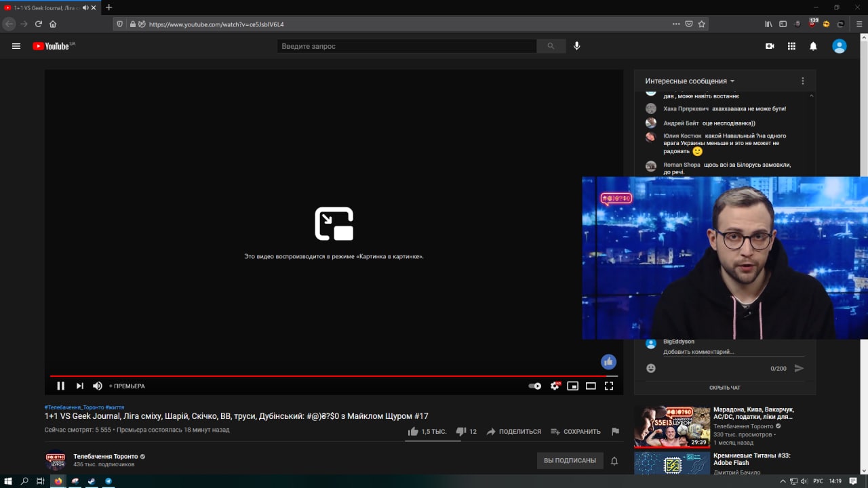The image size is (868, 488).
Task: Save video using СОХРАНИТЬ
Action: click(x=576, y=431)
